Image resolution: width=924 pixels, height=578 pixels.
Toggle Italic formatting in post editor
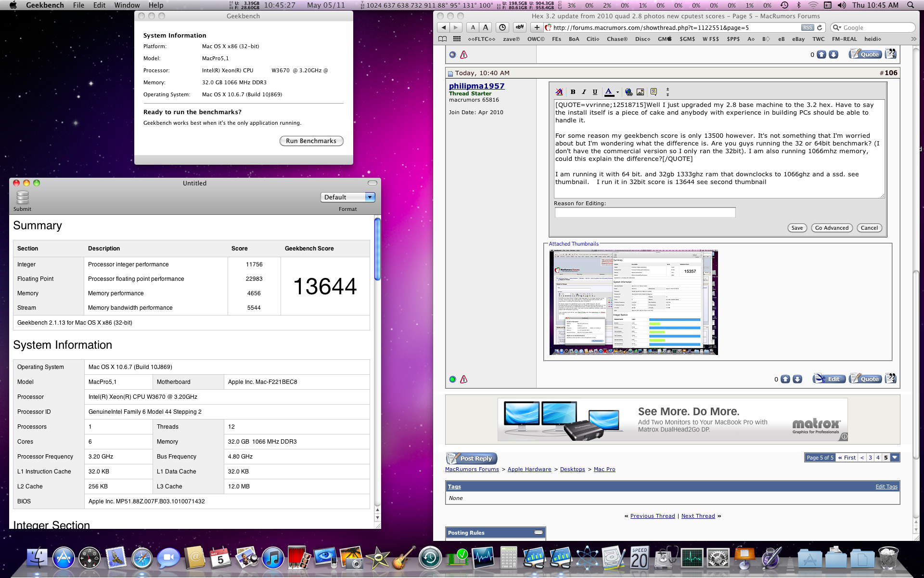coord(584,92)
